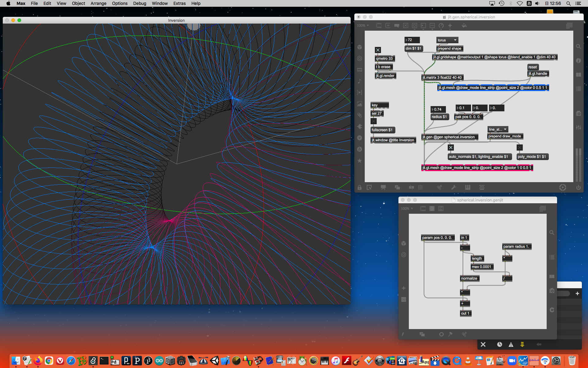
Task: Click the fullscreen $1 message
Action: pyautogui.click(x=382, y=130)
